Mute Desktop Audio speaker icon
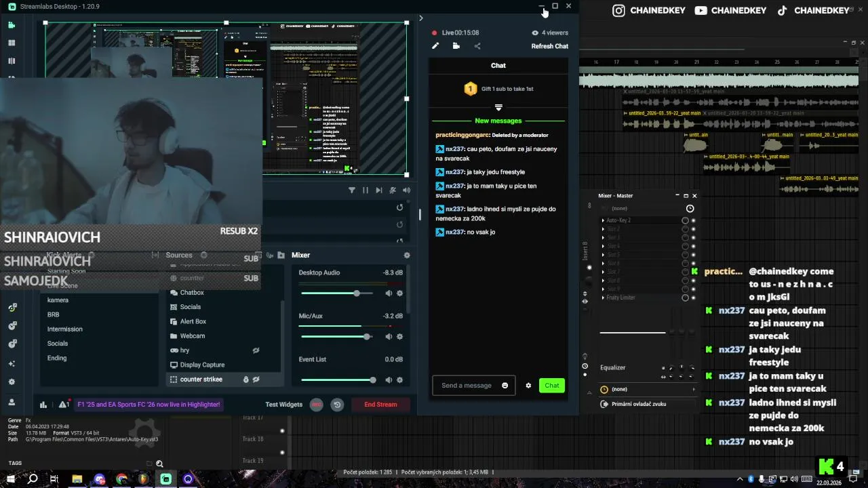868x488 pixels. pos(389,293)
